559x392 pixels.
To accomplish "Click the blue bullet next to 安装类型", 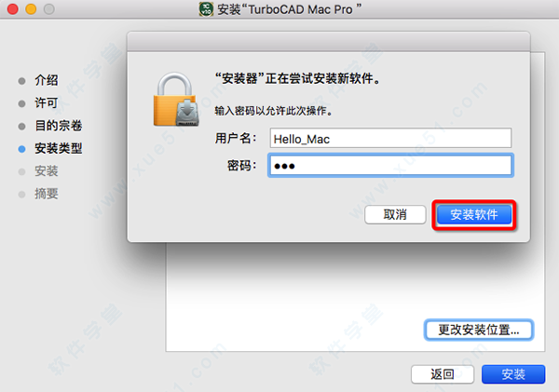I will pos(21,149).
